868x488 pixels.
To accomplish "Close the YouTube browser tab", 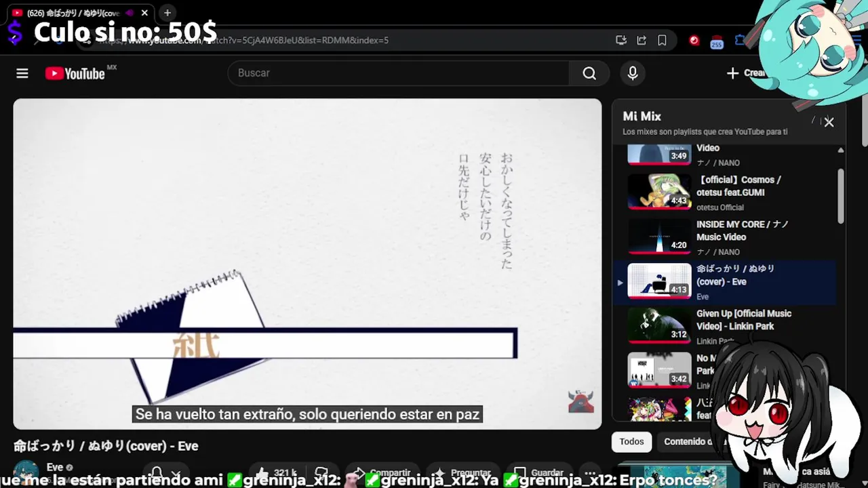I will click(144, 13).
